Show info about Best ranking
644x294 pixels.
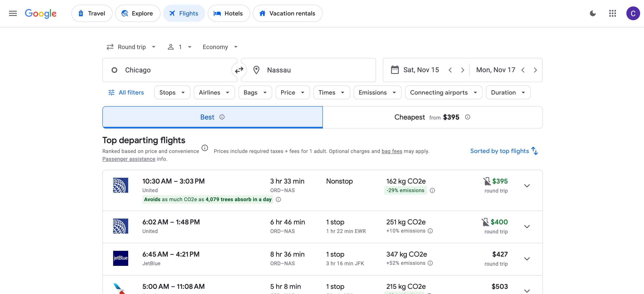[222, 117]
